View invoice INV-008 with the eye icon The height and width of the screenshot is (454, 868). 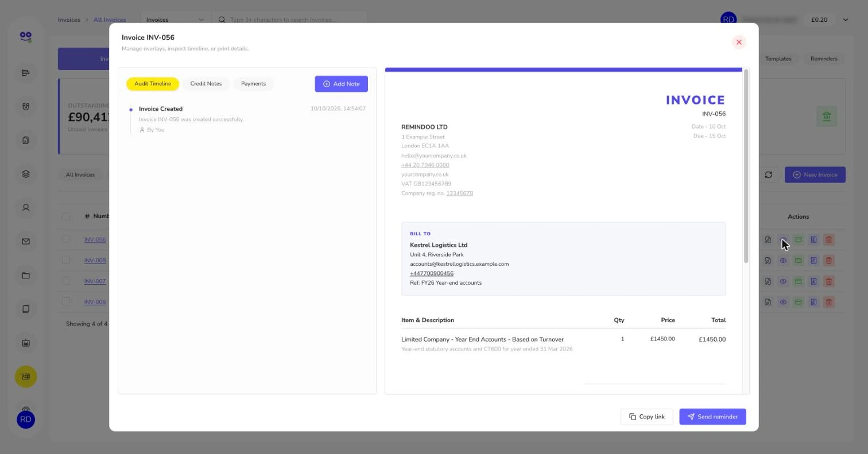(x=783, y=261)
